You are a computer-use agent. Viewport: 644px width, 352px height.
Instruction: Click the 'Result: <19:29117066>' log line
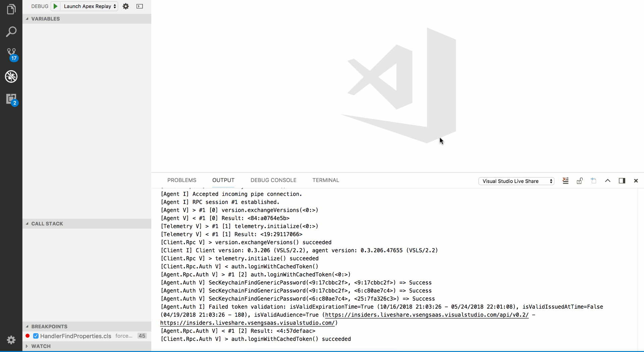click(231, 234)
